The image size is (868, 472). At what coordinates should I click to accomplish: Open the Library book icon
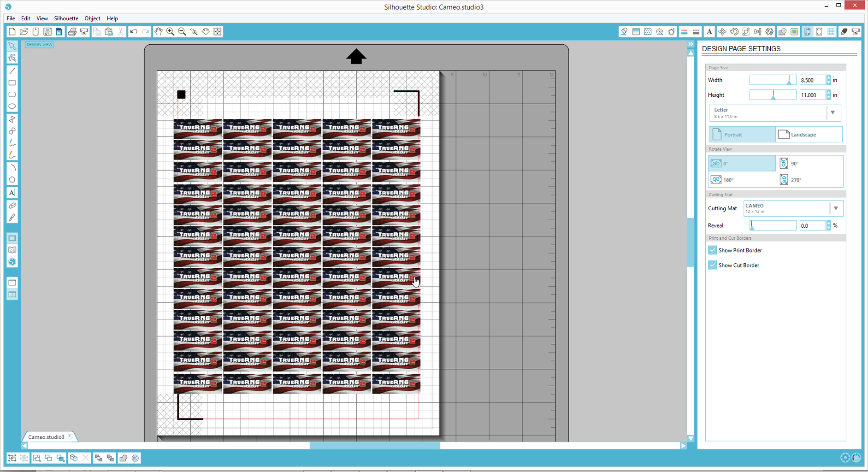[12, 250]
